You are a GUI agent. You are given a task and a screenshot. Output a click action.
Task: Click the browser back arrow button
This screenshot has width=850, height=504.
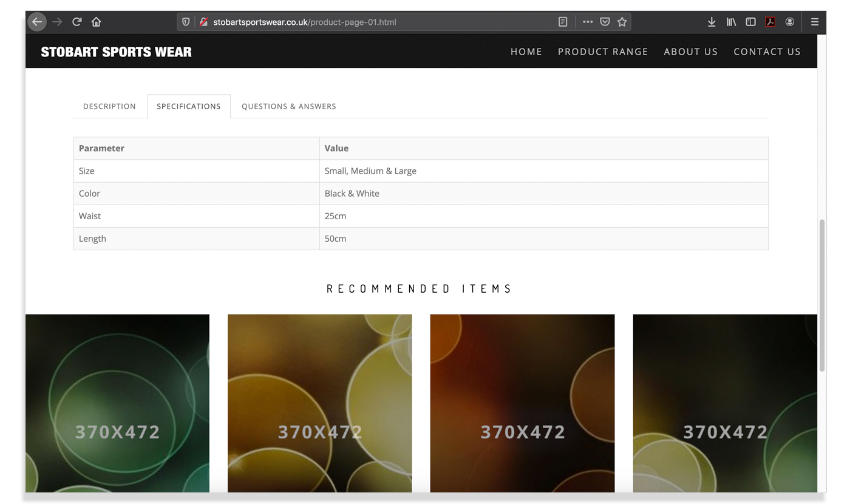coord(37,22)
